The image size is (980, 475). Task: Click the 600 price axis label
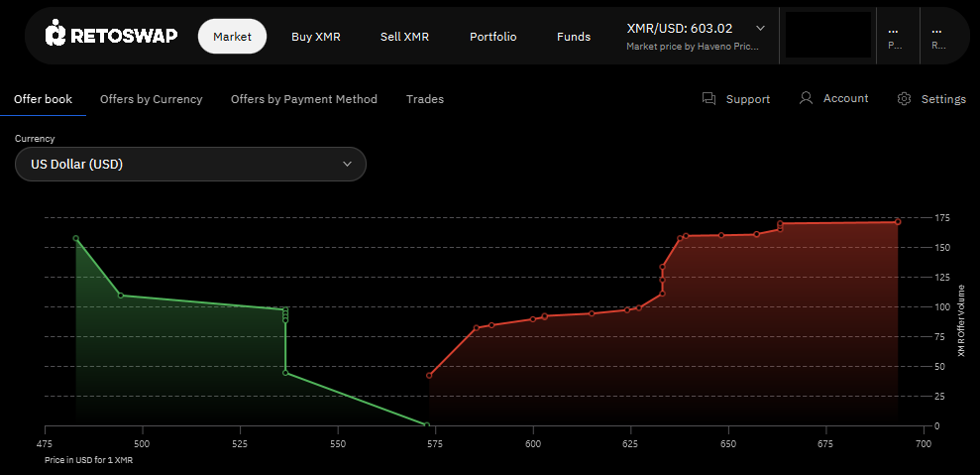tap(533, 443)
